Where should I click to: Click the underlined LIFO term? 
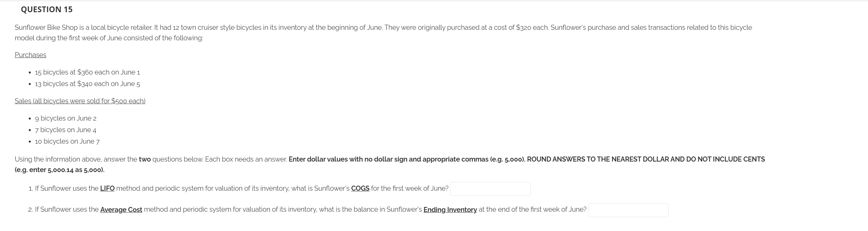coord(107,188)
